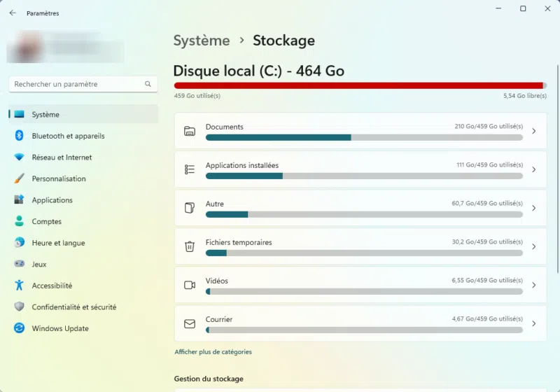Open the Comptes settings section

(46, 221)
